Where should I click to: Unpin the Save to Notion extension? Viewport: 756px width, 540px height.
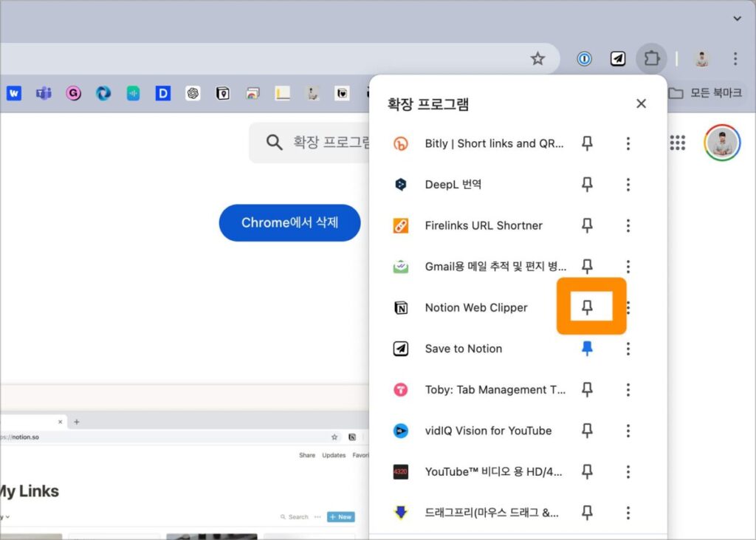(x=587, y=349)
